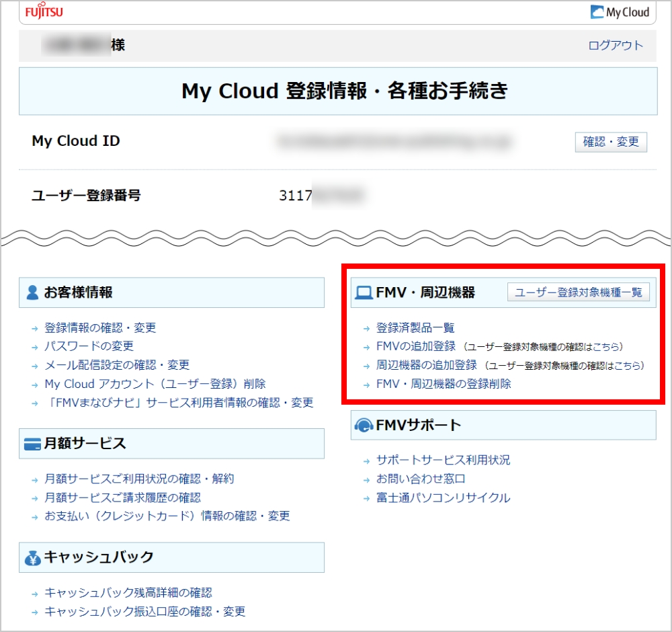Open the パスワードの変更 link
672x632 pixels.
tap(89, 346)
